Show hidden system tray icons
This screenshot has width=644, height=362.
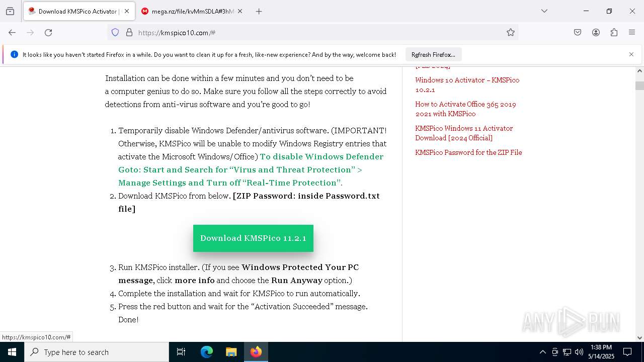point(542,352)
